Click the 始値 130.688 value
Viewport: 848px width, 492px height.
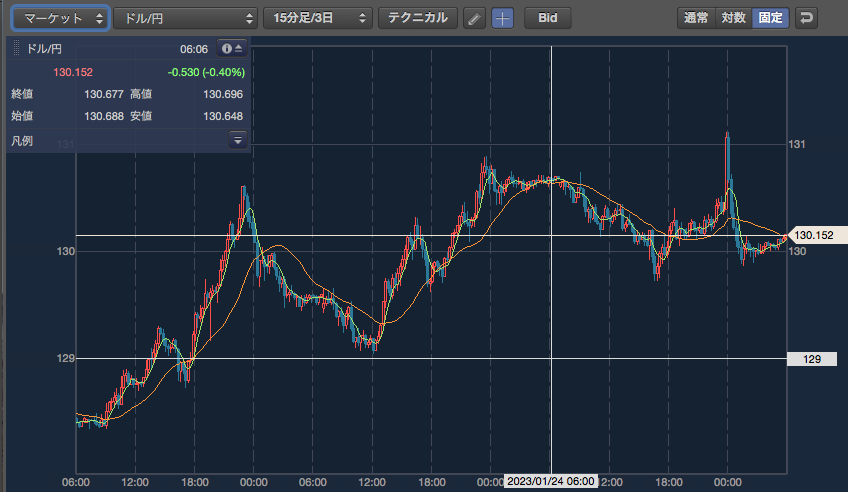point(104,116)
